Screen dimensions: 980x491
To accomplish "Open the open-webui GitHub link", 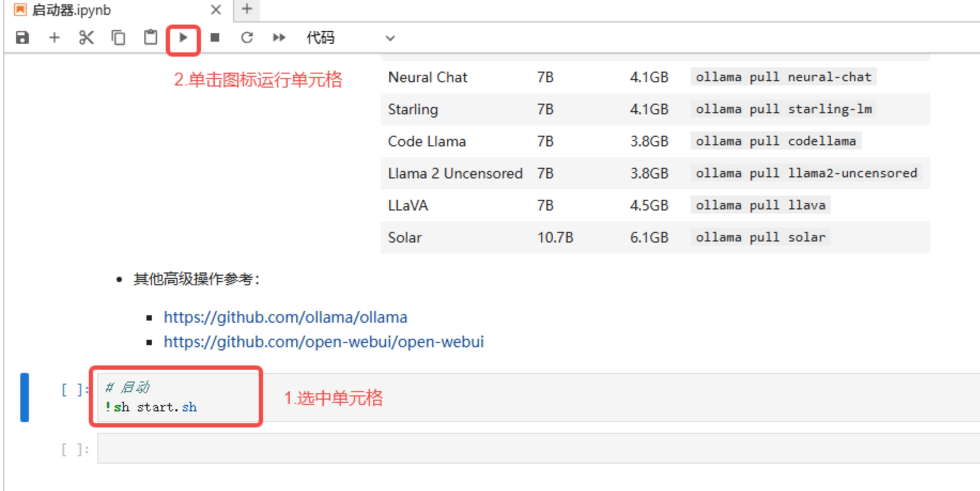I will (x=323, y=342).
